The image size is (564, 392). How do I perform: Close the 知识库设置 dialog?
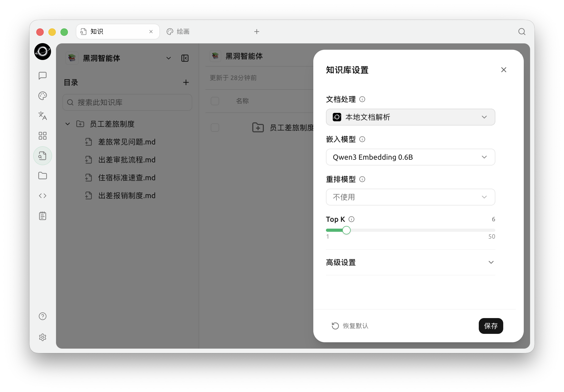pyautogui.click(x=504, y=70)
